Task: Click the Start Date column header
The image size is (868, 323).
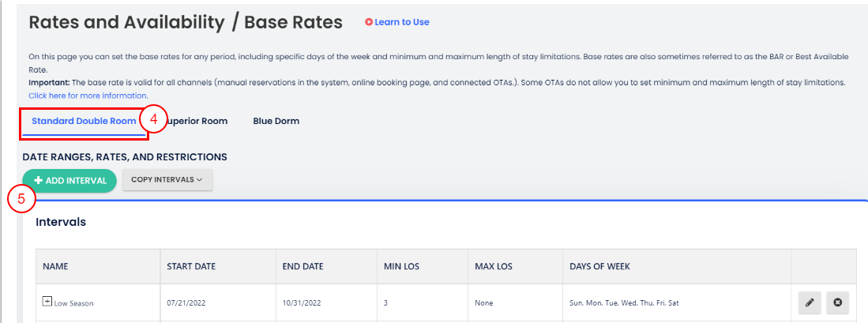Action: [191, 267]
